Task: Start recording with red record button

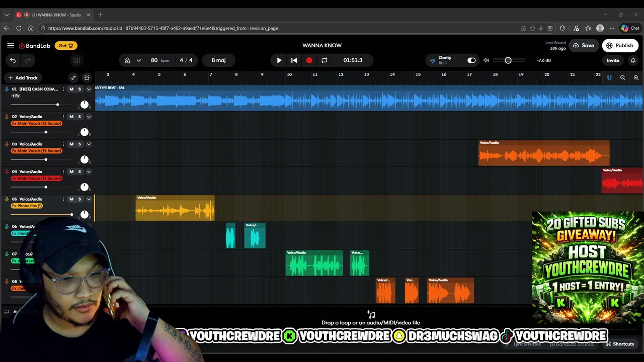Action: 309,60
